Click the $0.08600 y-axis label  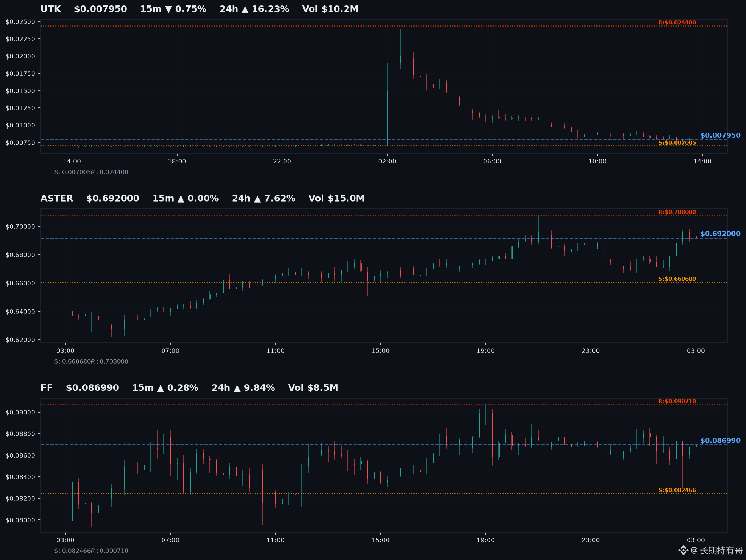(x=20, y=455)
